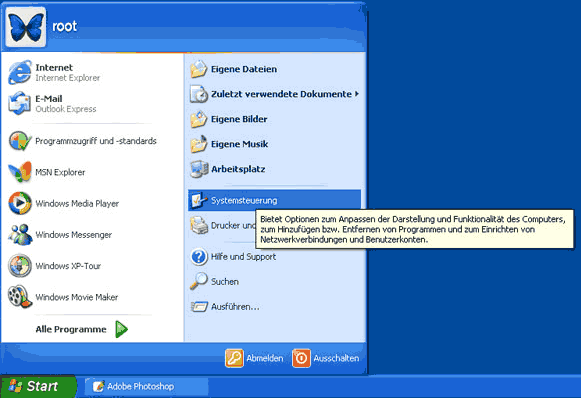Click the Ausschalten power icon
The image size is (581, 398).
point(301,358)
